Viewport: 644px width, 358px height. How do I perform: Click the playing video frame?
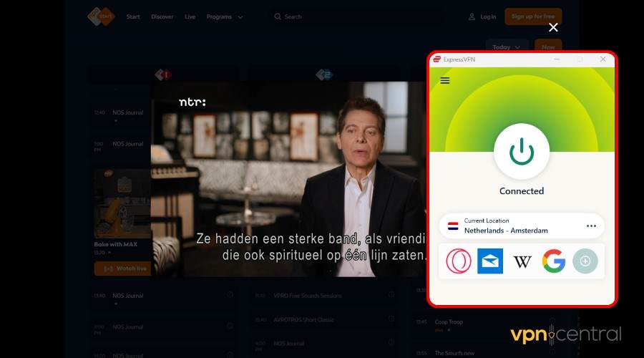tap(289, 179)
